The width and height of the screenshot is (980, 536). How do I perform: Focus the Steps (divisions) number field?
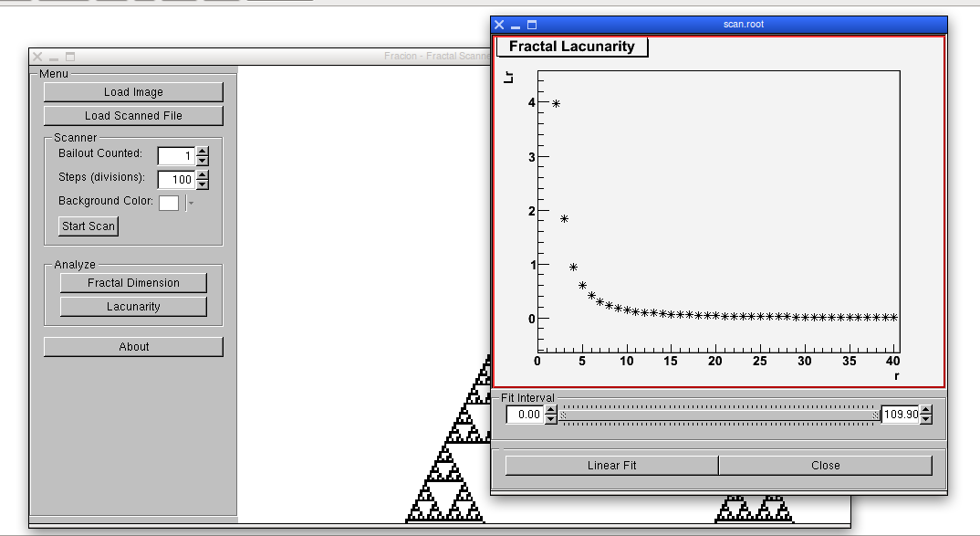coord(176,180)
